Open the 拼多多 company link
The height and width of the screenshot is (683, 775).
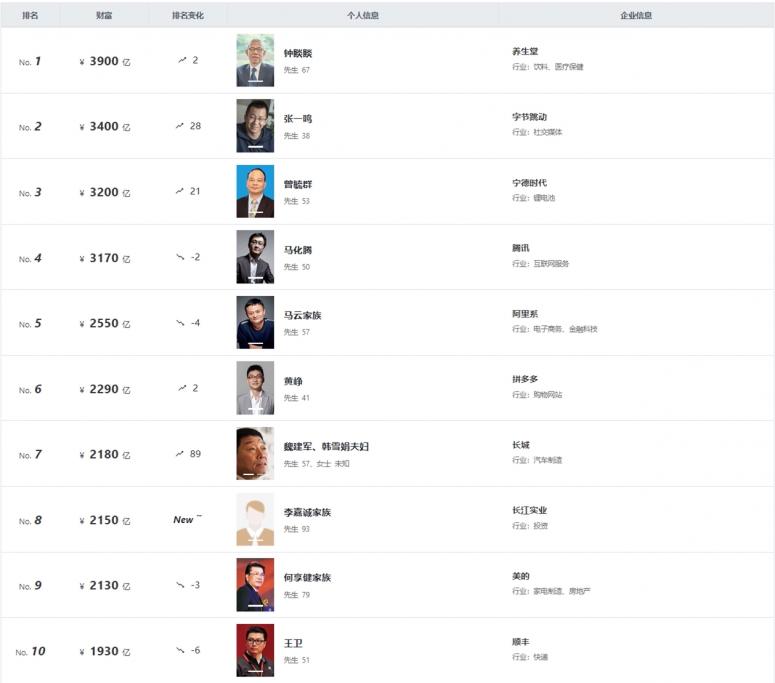pyautogui.click(x=525, y=379)
